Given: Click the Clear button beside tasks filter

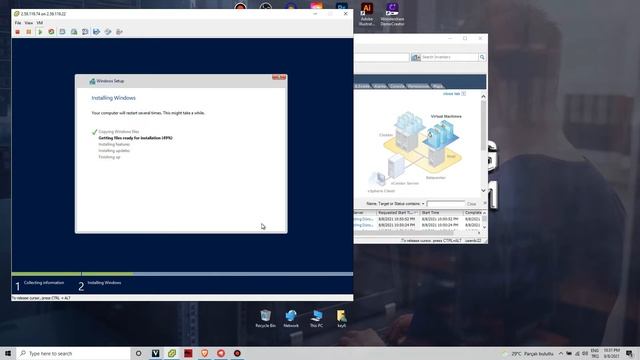Looking at the screenshot, I should click(471, 204).
